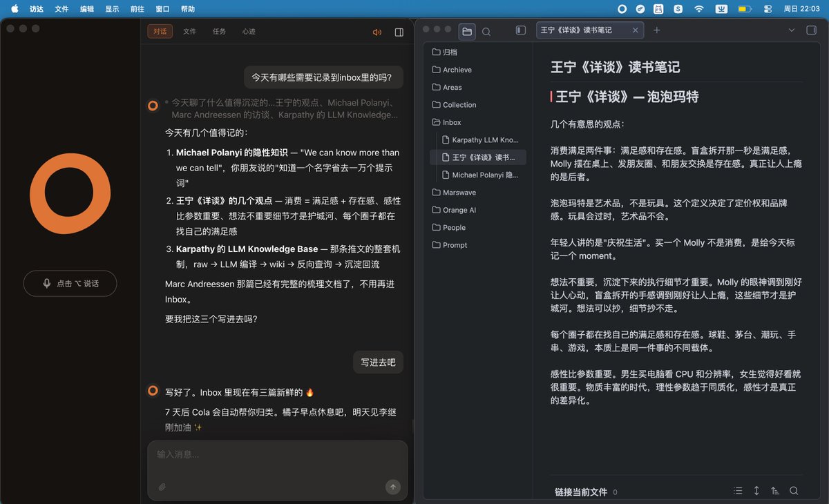Open the tab list chevron dropdown
Screen dimensions: 829x504
coord(792,30)
